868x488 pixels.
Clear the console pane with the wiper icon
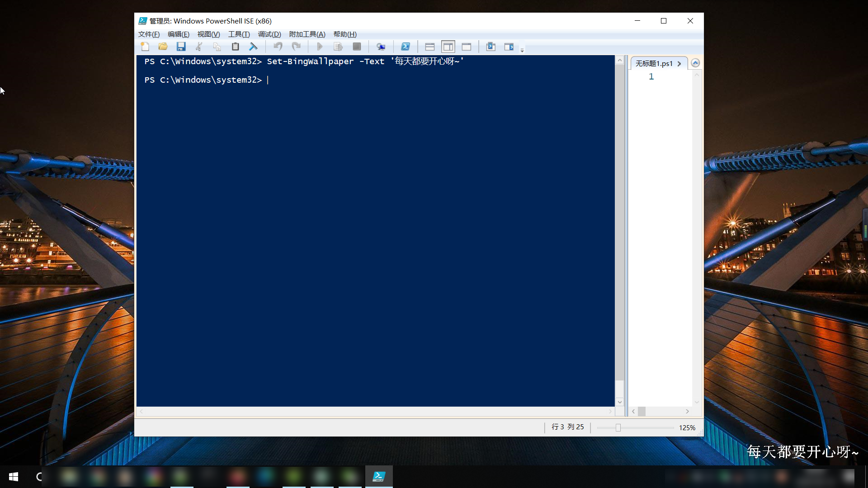pos(253,47)
